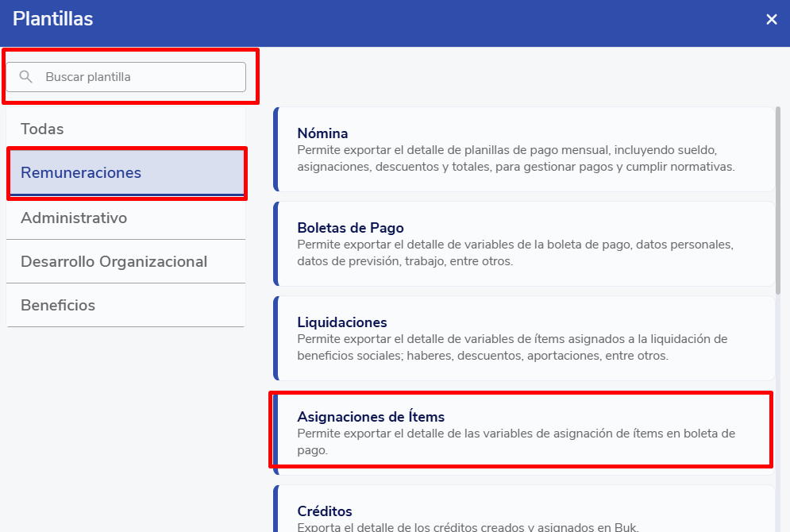This screenshot has height=532, width=790.
Task: Click Asignaciones de Ítems description text
Action: tap(515, 441)
